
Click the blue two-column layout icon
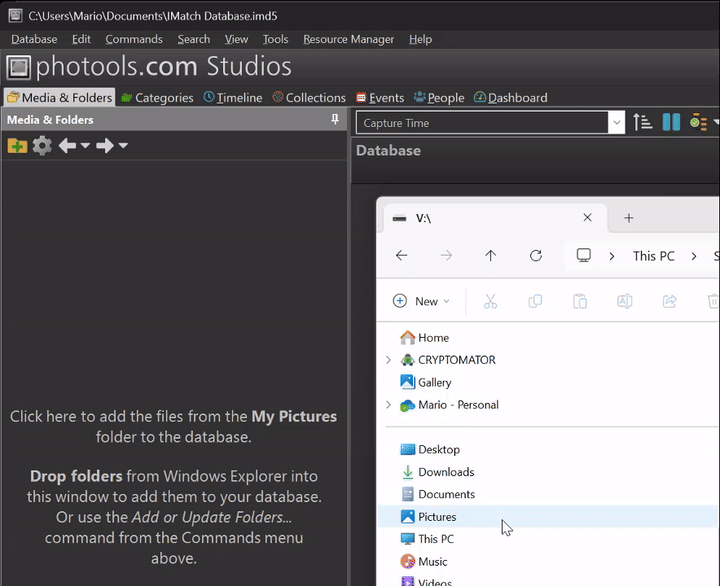(x=671, y=122)
